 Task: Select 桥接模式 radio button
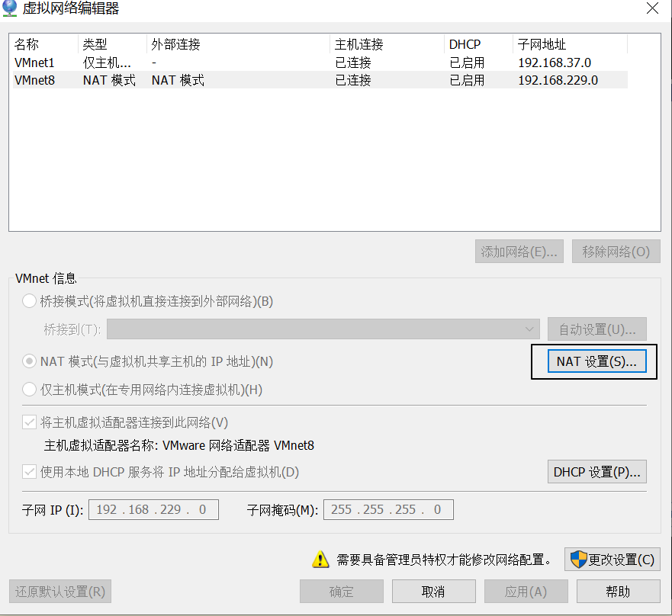click(29, 301)
